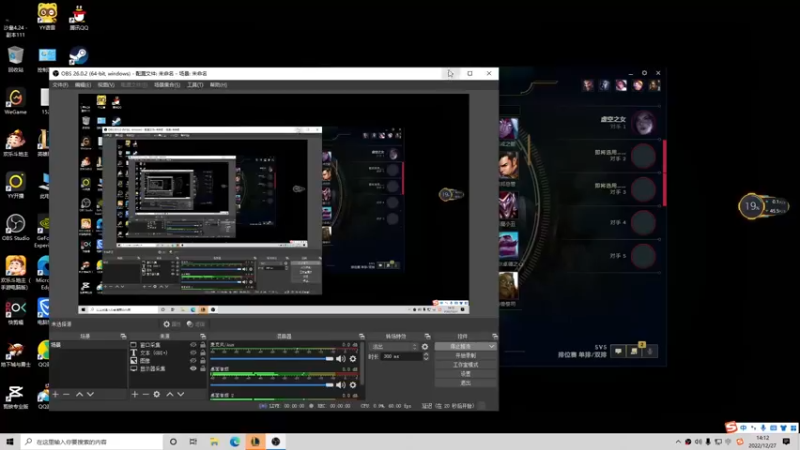Image resolution: width=800 pixels, height=450 pixels.
Task: Click League client microphone icon at bottom
Action: pos(650,351)
